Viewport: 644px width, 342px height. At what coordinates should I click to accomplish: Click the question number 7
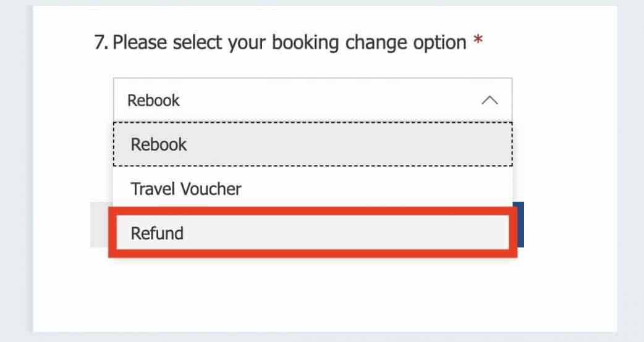tap(101, 43)
